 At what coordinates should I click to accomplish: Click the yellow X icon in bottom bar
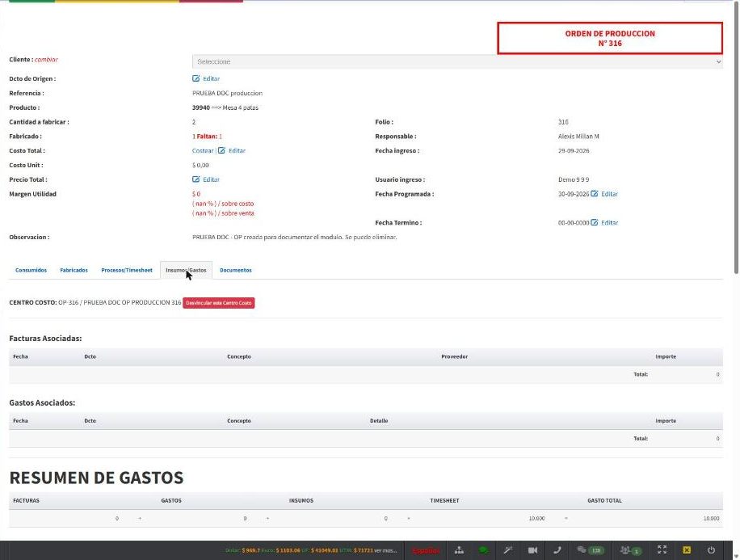point(687,549)
